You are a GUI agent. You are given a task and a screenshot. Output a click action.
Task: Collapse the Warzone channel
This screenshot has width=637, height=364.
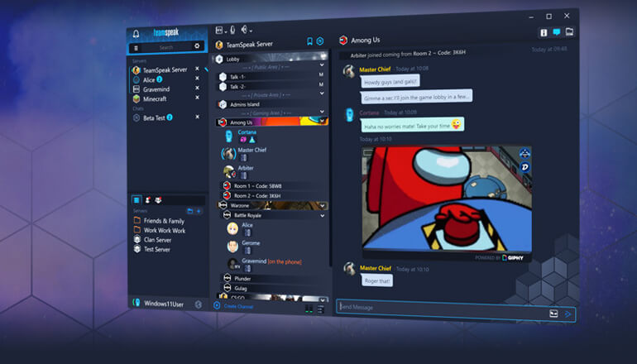tap(322, 205)
